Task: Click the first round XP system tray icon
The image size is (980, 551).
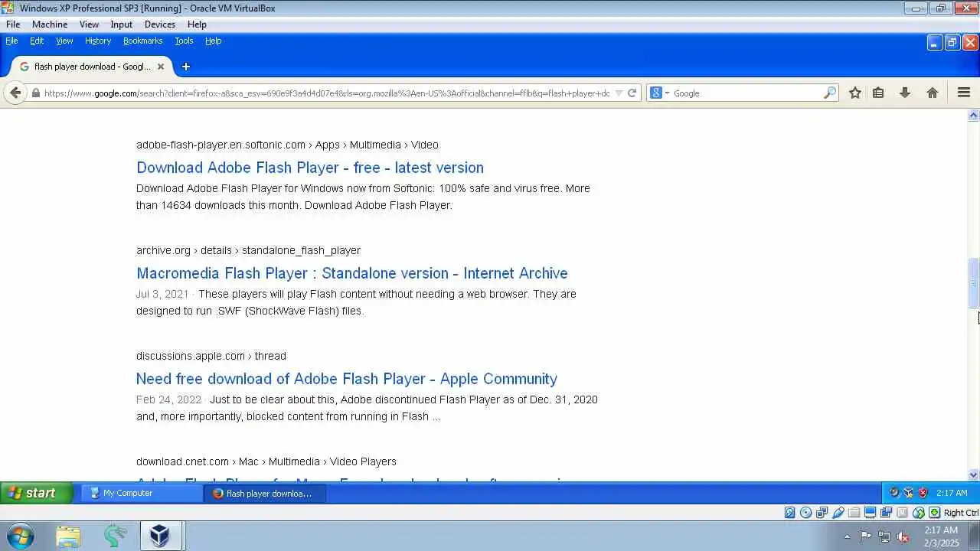Action: coord(893,493)
